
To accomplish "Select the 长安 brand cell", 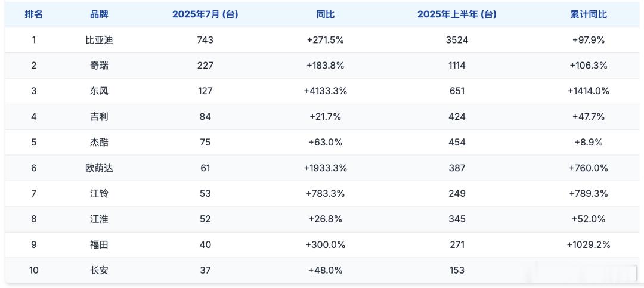I will [99, 270].
